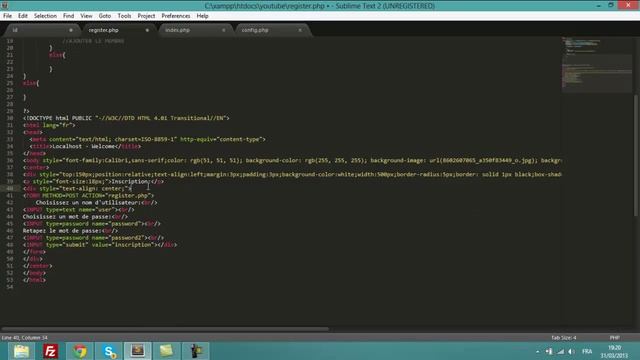Launch Google Chrome from the taskbar
This screenshot has height=360, width=640.
[x=80, y=351]
